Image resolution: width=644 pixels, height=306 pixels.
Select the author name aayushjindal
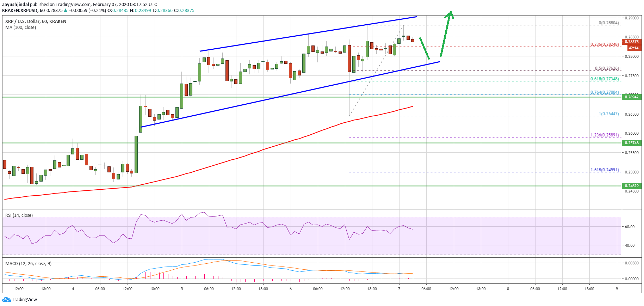tap(16, 5)
